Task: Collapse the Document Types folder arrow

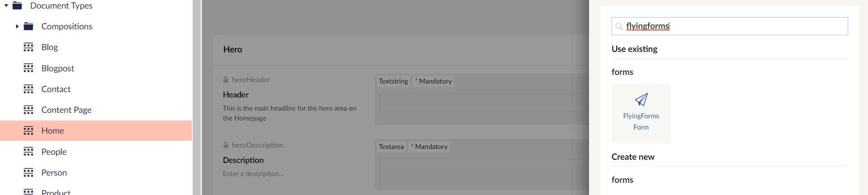Action: [x=6, y=6]
